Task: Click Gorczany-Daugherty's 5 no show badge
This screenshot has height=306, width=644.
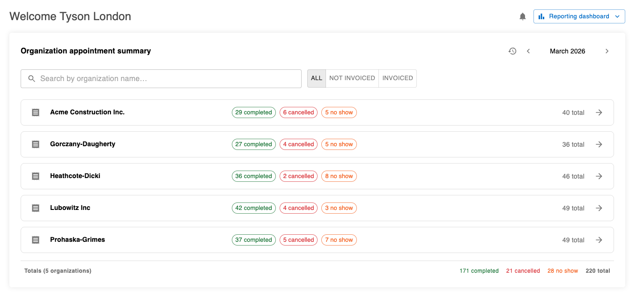Action: click(x=339, y=144)
